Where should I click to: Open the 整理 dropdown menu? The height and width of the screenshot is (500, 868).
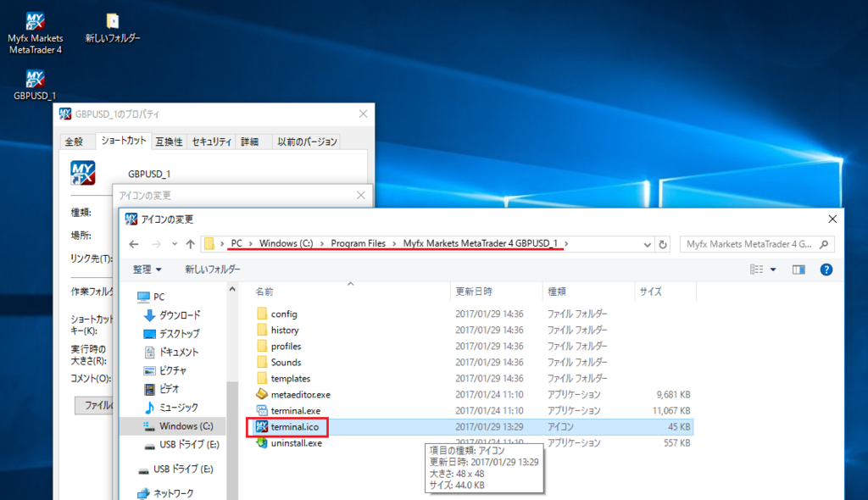147,269
